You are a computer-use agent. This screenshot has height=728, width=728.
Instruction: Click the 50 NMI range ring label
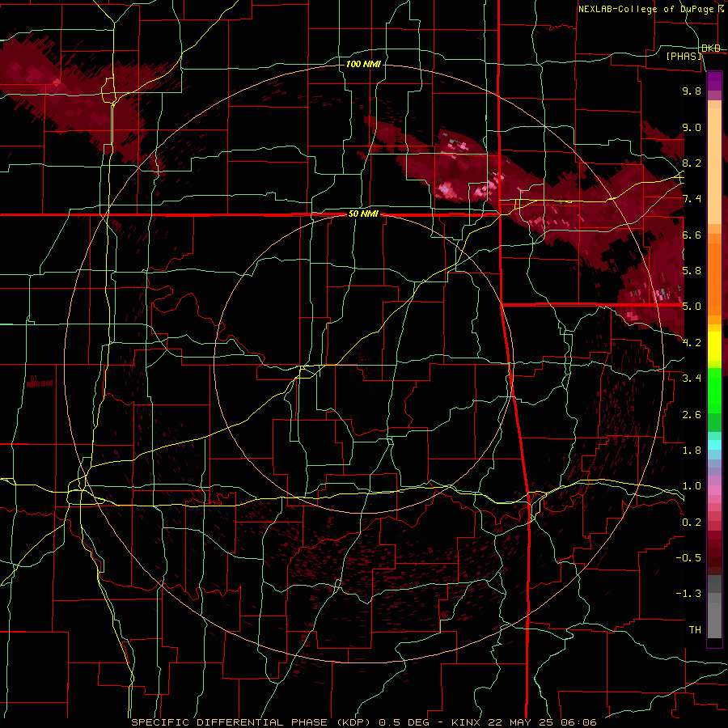coord(363,214)
